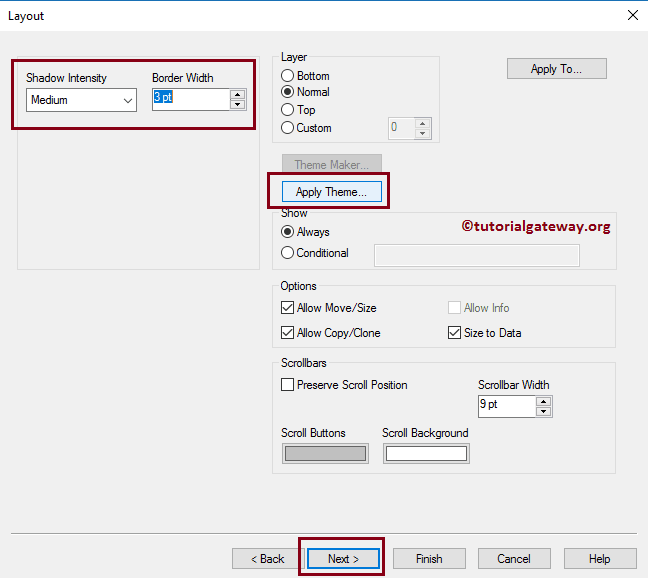Click the Scrollbar Width input field
The height and width of the screenshot is (578, 648).
[507, 406]
